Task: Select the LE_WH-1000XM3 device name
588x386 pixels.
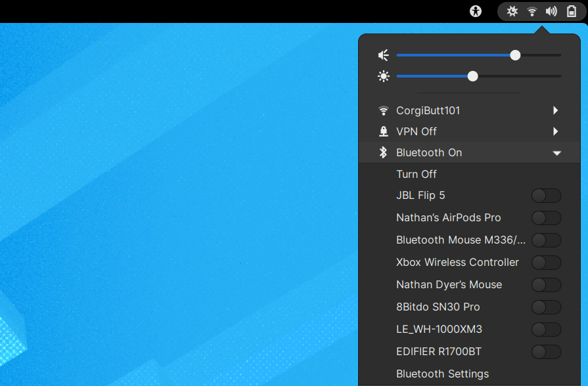Action: (x=439, y=330)
